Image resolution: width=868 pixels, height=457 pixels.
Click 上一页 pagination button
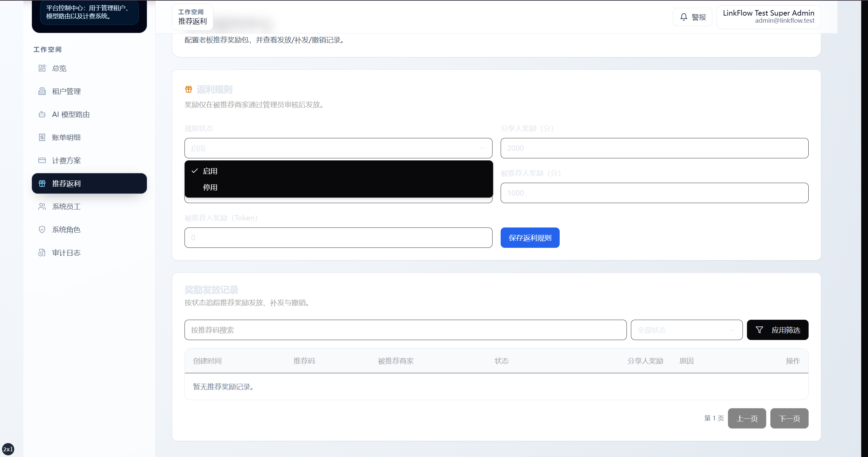point(747,418)
